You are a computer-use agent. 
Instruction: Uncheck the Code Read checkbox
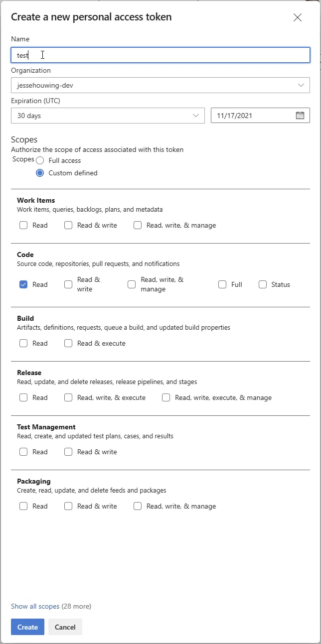(23, 284)
